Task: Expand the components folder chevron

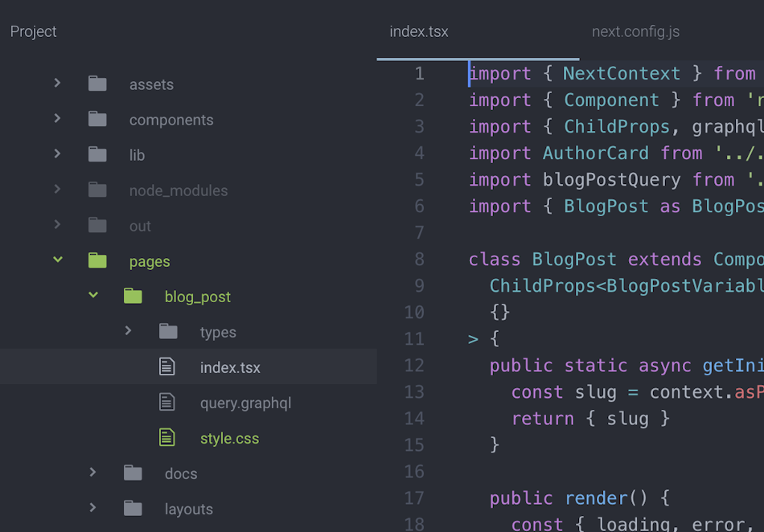Action: [x=57, y=118]
